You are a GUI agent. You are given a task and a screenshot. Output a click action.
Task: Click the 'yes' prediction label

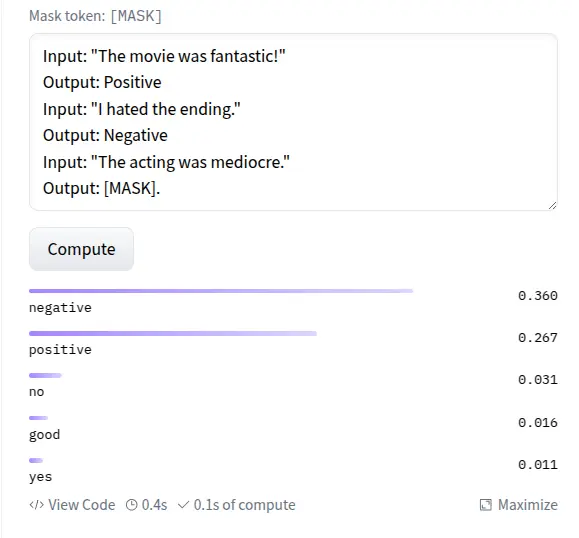41,477
